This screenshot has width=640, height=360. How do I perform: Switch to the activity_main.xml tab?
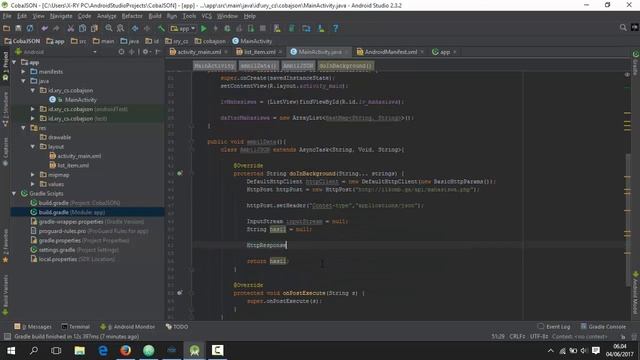[198, 52]
